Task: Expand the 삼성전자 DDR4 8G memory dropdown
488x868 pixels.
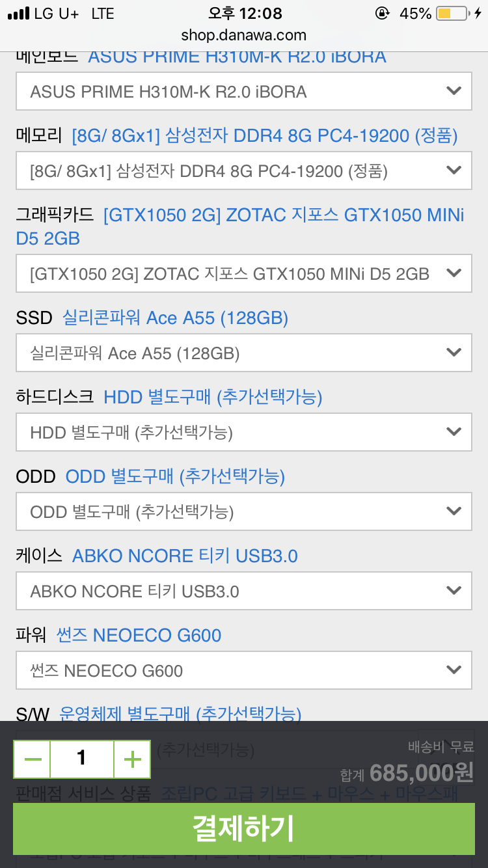Action: coord(244,171)
